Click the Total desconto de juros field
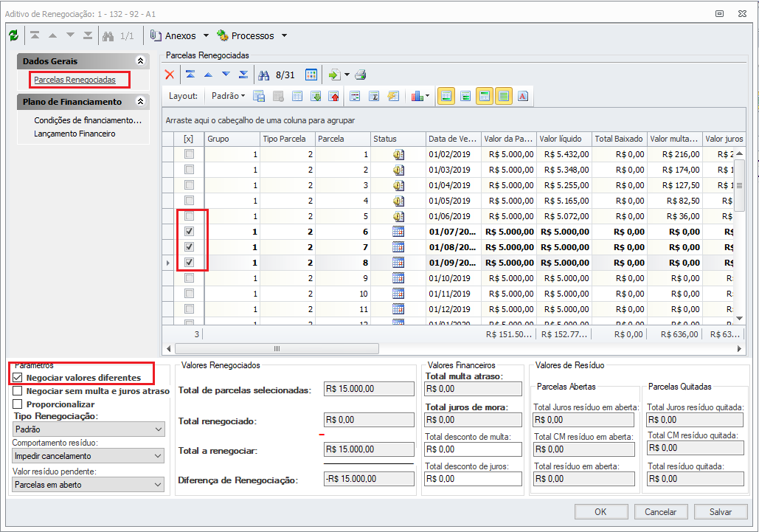 pyautogui.click(x=473, y=479)
